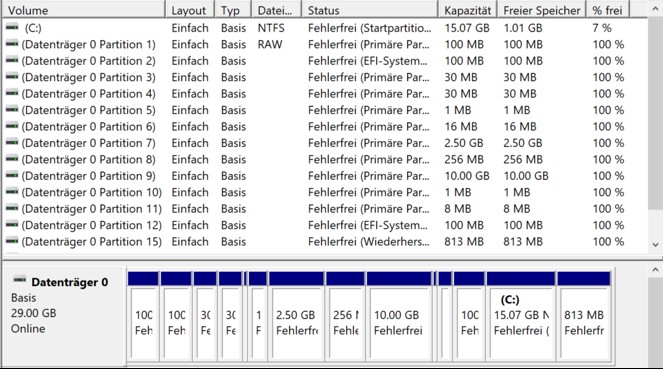Click the 256 MB capacity cell of Partition 8
The image size is (663, 369).
click(464, 159)
